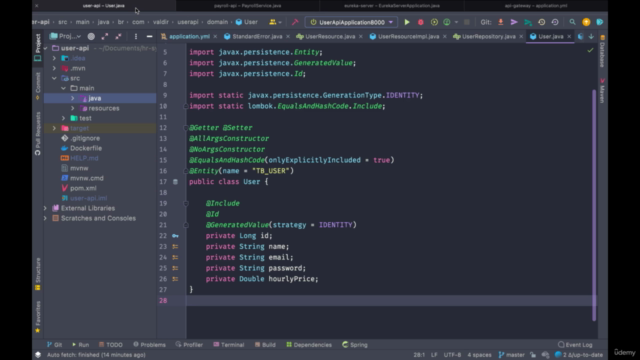Toggle the Project tool window button

pyautogui.click(x=38, y=49)
